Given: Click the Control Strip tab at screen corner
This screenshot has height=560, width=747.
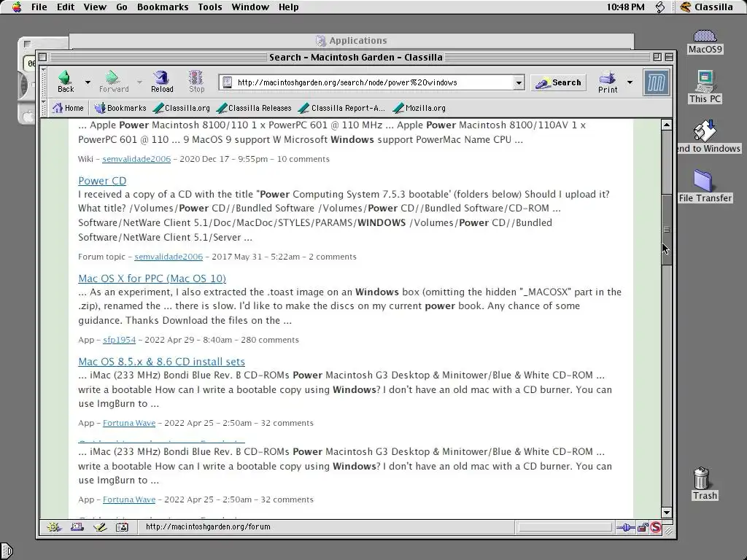Looking at the screenshot, I should 5,551.
